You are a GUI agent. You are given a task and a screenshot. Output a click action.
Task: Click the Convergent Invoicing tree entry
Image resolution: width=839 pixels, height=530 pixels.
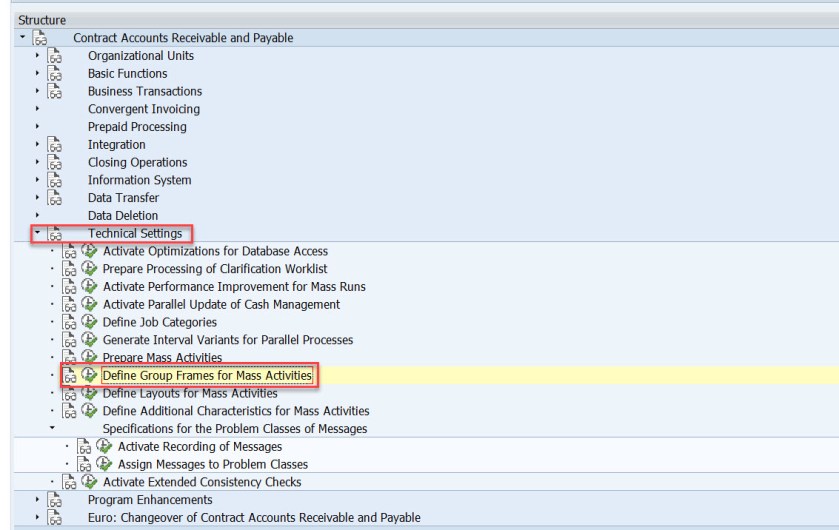(144, 109)
